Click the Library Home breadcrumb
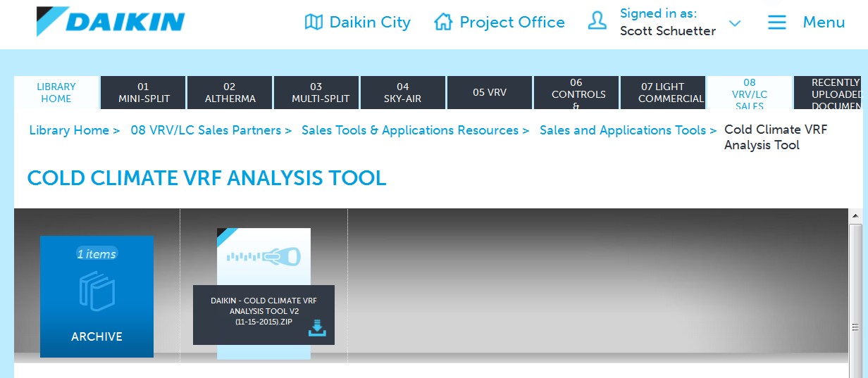 [x=69, y=130]
